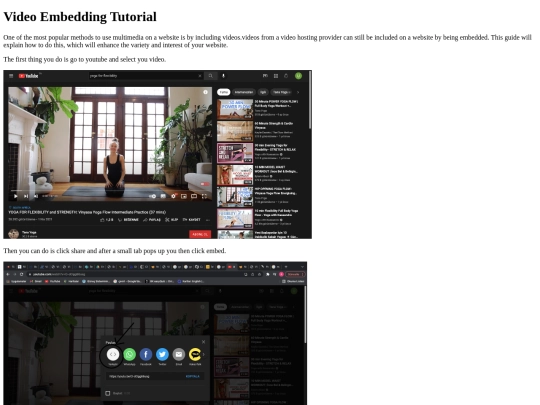Toggle theater mode in the video player
This screenshot has width=540, height=405.
[194, 196]
